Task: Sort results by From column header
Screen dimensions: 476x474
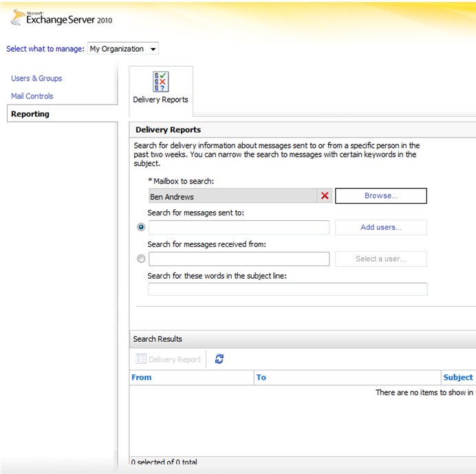Action: coord(142,378)
